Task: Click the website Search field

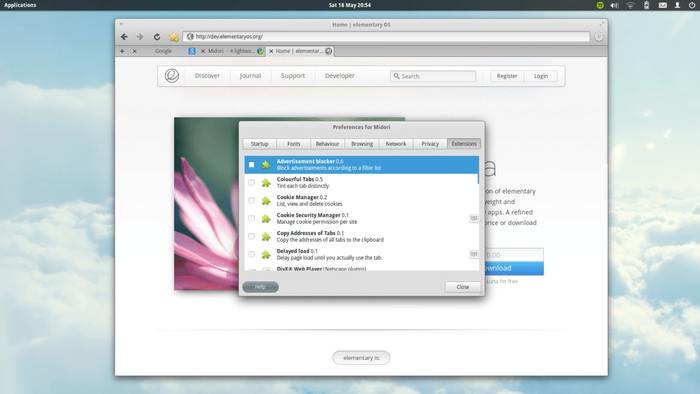Action: click(x=433, y=76)
